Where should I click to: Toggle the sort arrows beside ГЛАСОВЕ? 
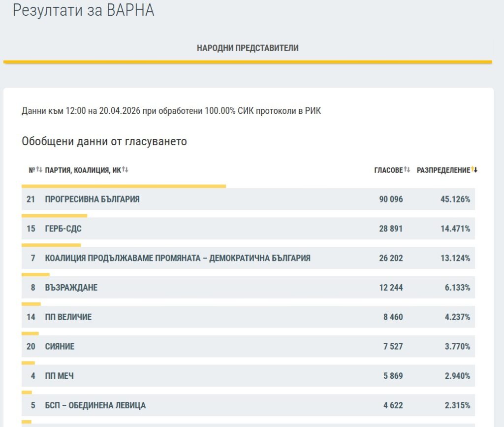point(407,170)
